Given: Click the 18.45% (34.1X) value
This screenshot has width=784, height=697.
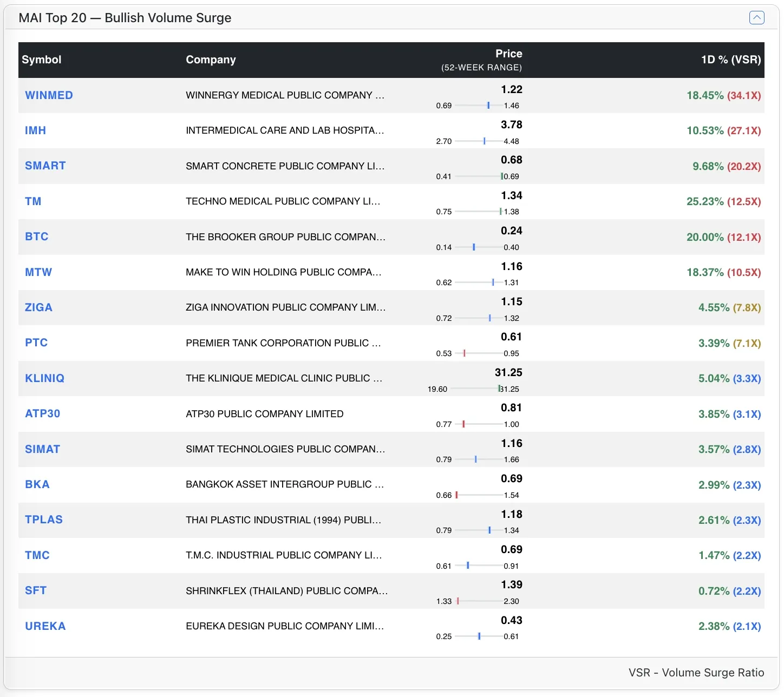Looking at the screenshot, I should click(x=724, y=96).
